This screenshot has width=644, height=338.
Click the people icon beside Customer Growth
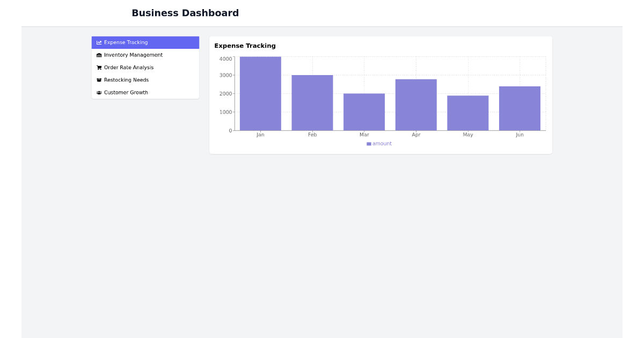pyautogui.click(x=99, y=92)
